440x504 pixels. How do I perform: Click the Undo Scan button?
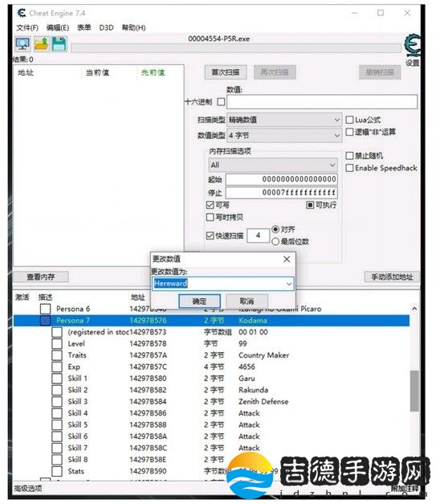point(380,72)
